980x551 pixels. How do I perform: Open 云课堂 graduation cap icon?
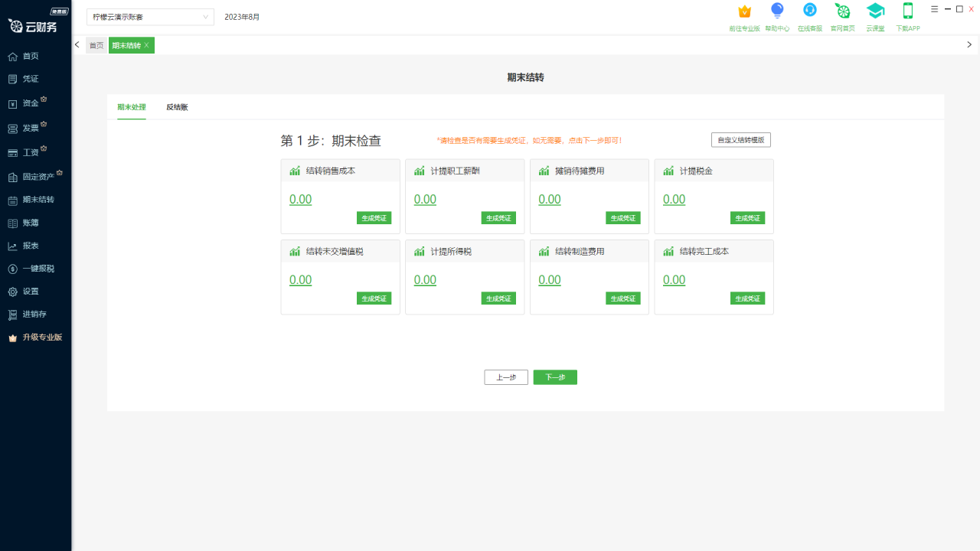875,11
